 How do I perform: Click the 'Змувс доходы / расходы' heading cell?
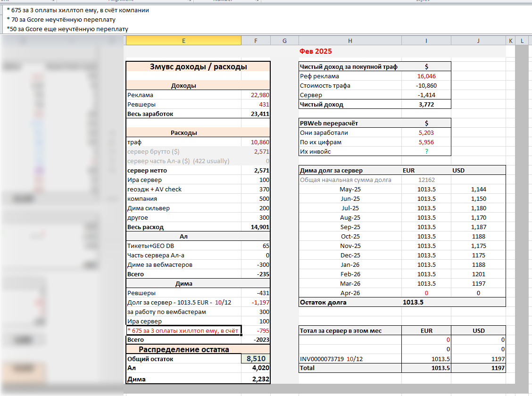[x=198, y=66]
